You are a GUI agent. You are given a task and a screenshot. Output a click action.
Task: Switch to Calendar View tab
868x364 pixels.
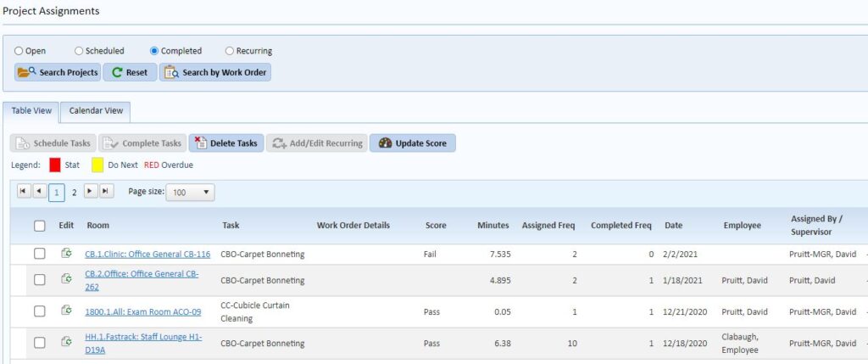pyautogui.click(x=95, y=110)
